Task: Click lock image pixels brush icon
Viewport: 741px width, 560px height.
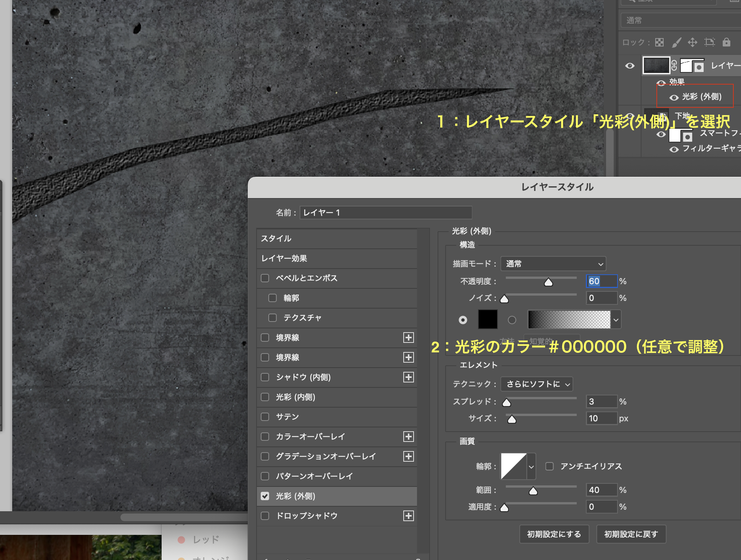Action: (x=676, y=42)
